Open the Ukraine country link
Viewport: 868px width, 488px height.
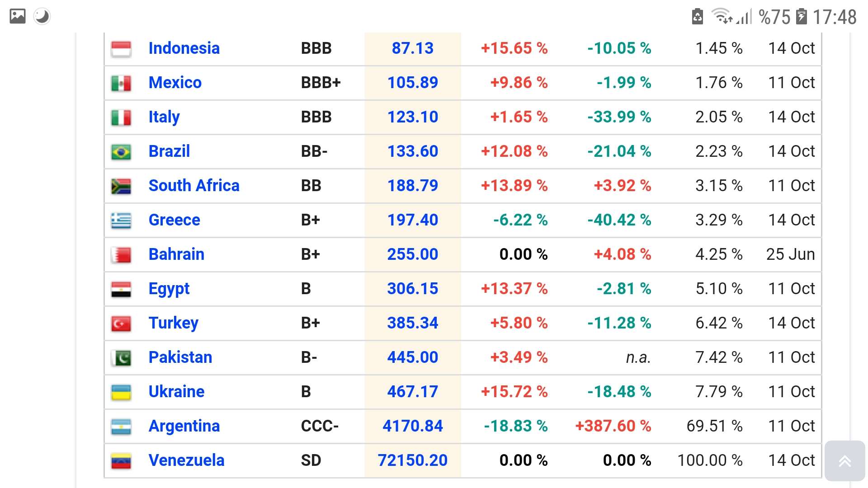(x=176, y=392)
